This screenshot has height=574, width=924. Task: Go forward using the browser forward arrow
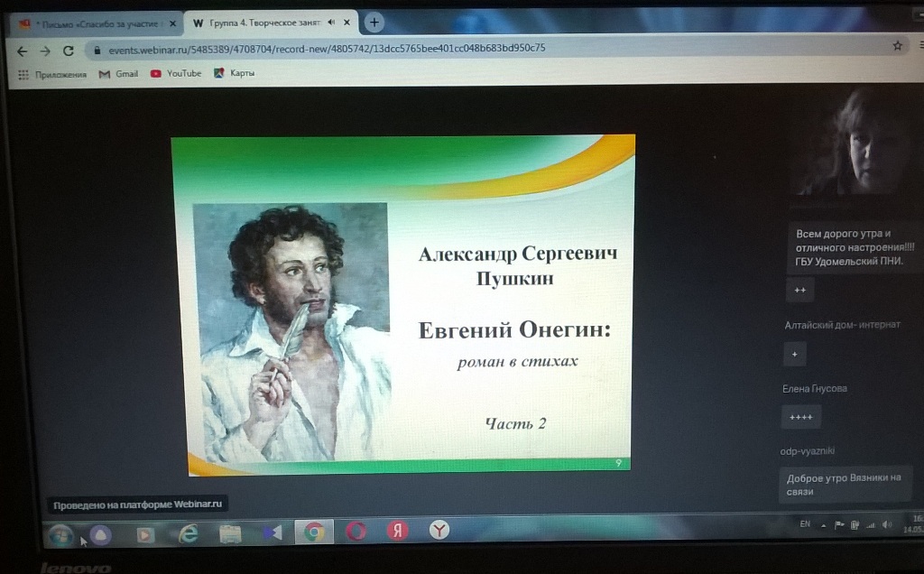click(45, 51)
